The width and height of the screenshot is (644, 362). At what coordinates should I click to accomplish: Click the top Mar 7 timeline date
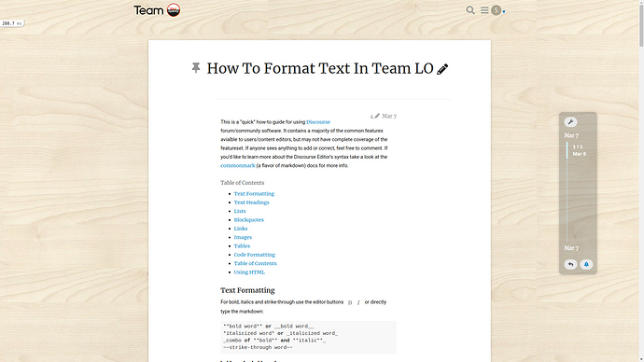pyautogui.click(x=571, y=135)
